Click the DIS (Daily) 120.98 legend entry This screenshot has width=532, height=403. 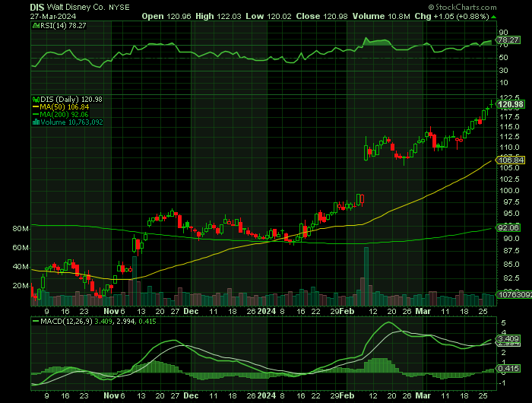point(71,100)
